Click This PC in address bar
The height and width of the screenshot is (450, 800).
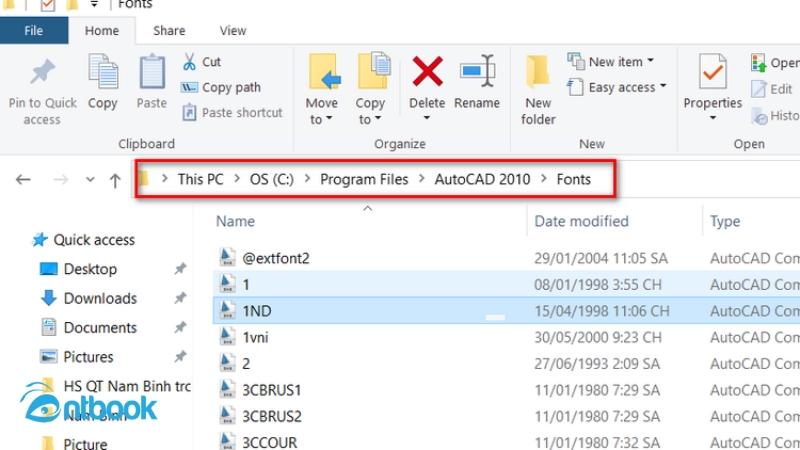pyautogui.click(x=201, y=180)
